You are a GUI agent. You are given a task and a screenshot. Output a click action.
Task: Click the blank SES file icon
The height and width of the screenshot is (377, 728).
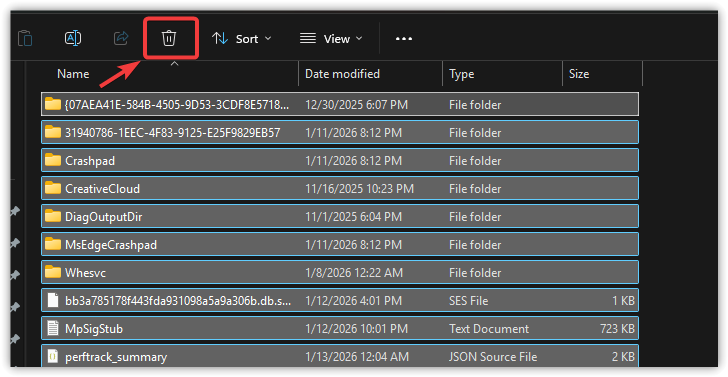point(53,300)
